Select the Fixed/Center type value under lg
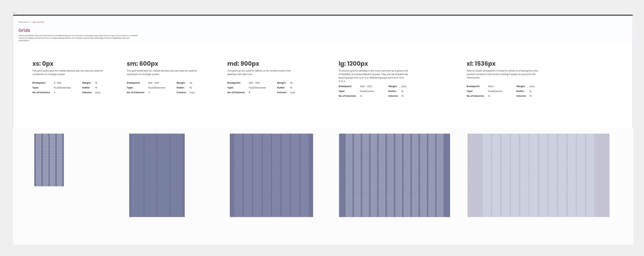The width and height of the screenshot is (644, 256). pos(367,91)
